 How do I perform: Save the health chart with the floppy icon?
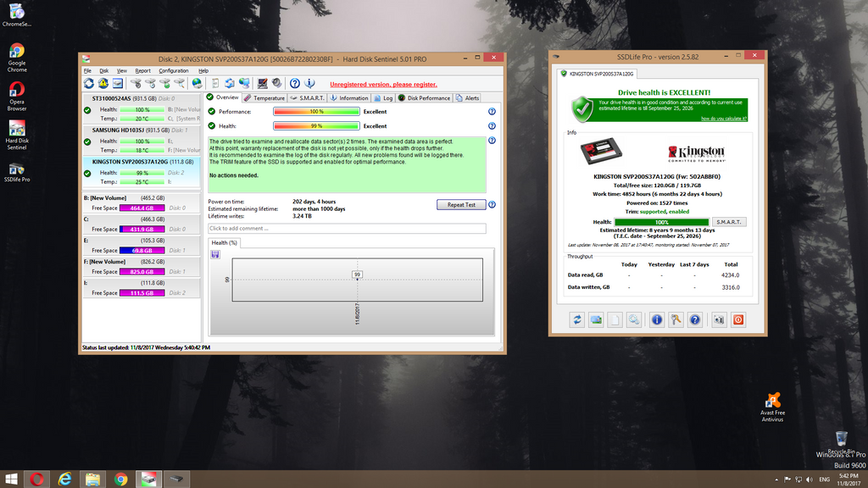pyautogui.click(x=215, y=253)
